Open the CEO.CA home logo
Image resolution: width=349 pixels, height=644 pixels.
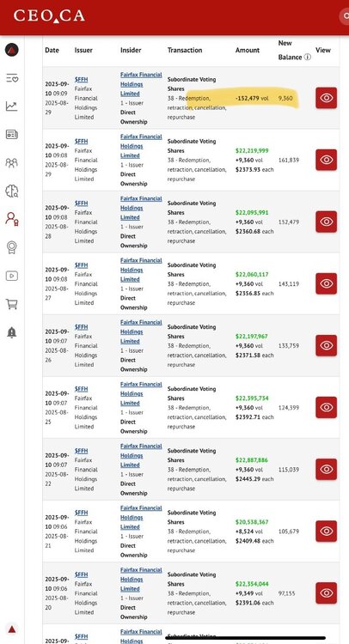click(49, 16)
